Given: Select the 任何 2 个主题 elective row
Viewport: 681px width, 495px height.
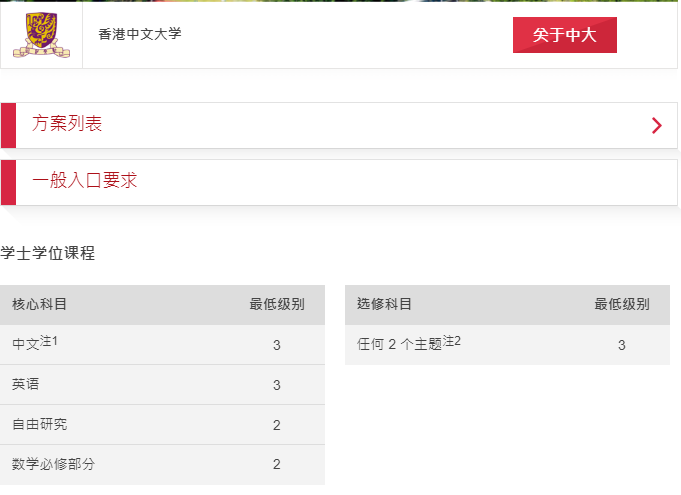Looking at the screenshot, I should (507, 345).
